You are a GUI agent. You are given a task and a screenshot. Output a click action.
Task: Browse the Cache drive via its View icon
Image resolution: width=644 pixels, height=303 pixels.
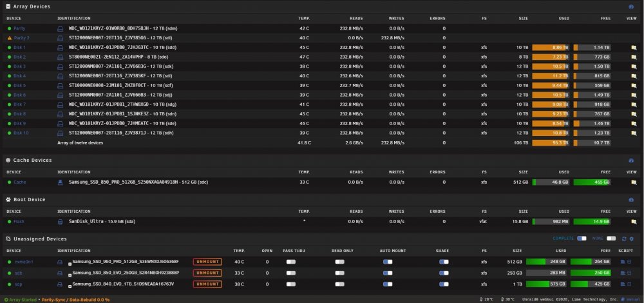pos(634,182)
